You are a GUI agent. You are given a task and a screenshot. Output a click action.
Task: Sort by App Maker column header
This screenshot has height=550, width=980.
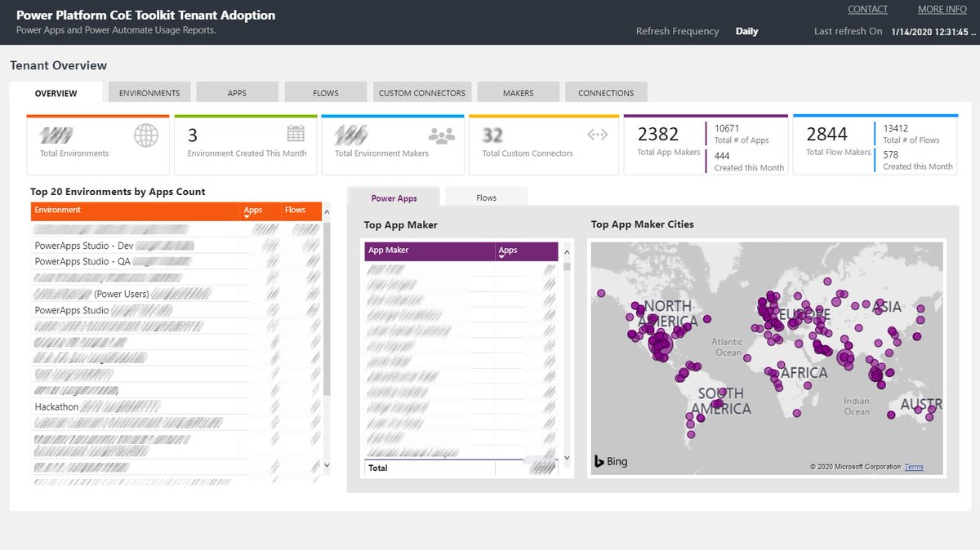[430, 251]
